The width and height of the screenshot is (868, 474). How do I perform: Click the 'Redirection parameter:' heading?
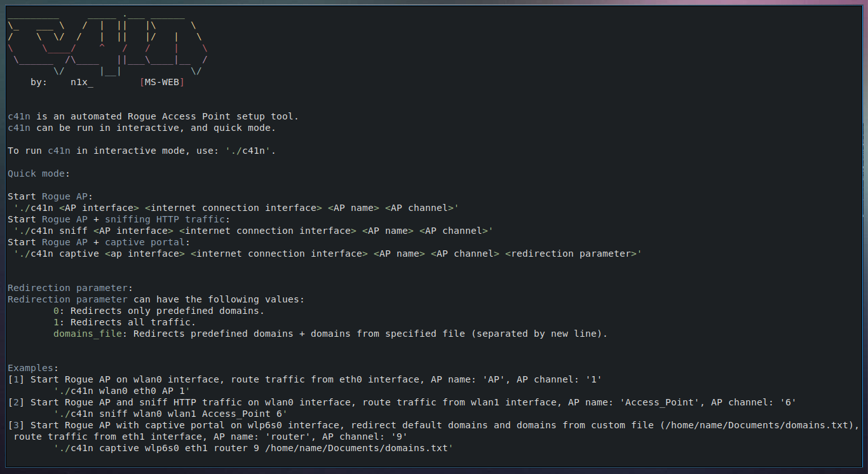coord(71,288)
